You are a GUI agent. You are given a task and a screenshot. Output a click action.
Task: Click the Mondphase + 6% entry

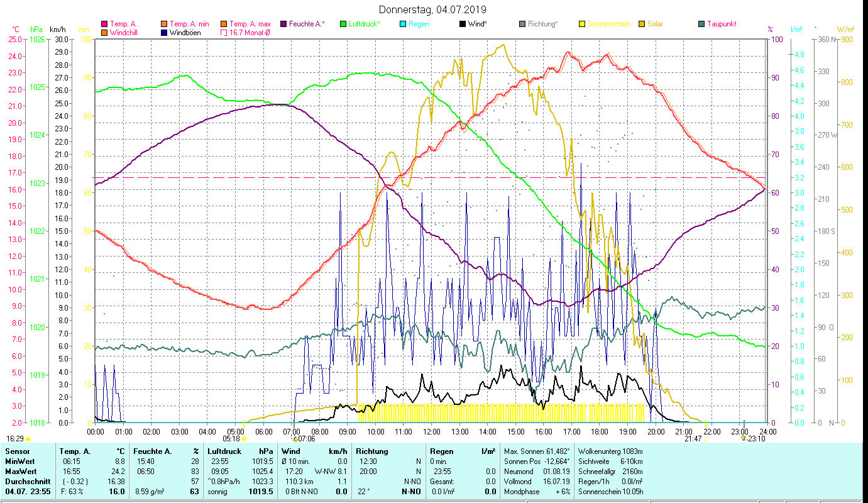[x=536, y=492]
